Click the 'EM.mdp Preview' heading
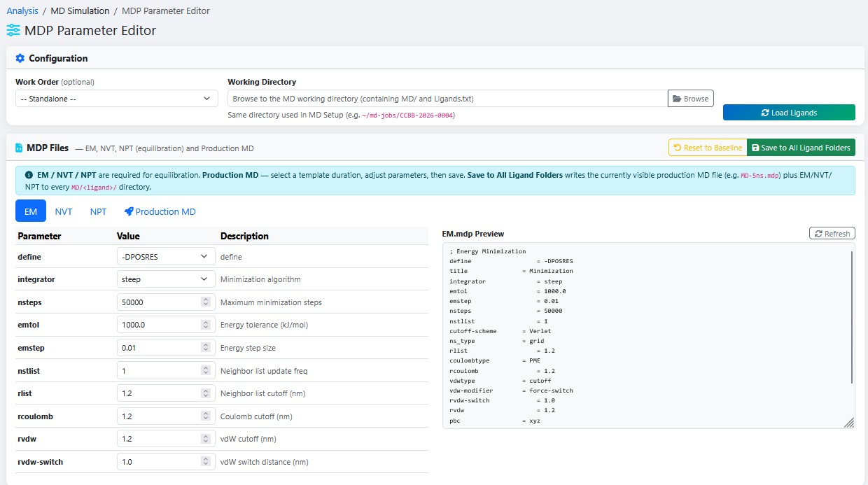 [x=473, y=234]
